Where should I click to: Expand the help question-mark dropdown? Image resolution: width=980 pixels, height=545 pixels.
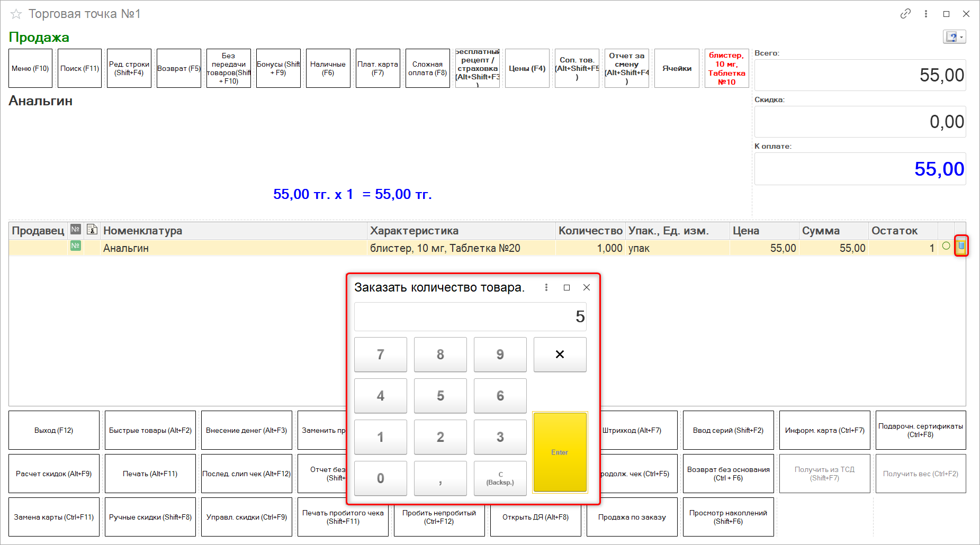click(955, 37)
